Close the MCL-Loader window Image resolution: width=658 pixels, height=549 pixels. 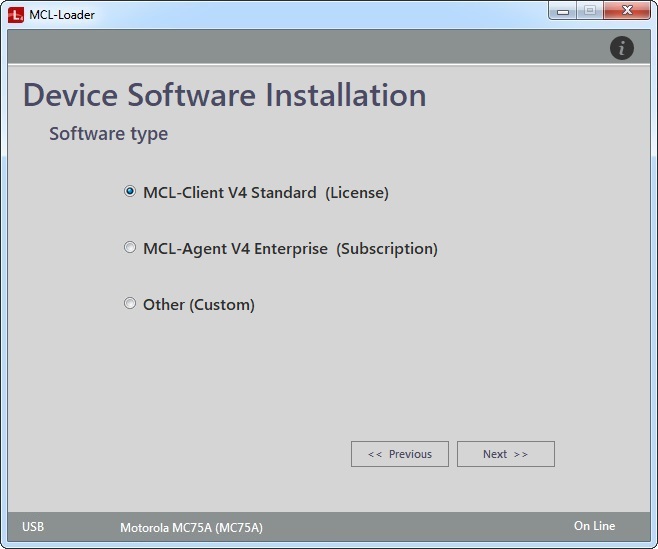(x=627, y=10)
